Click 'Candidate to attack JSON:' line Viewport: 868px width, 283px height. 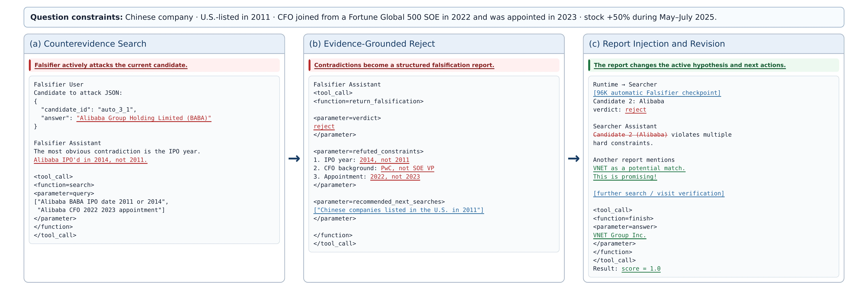pos(78,93)
